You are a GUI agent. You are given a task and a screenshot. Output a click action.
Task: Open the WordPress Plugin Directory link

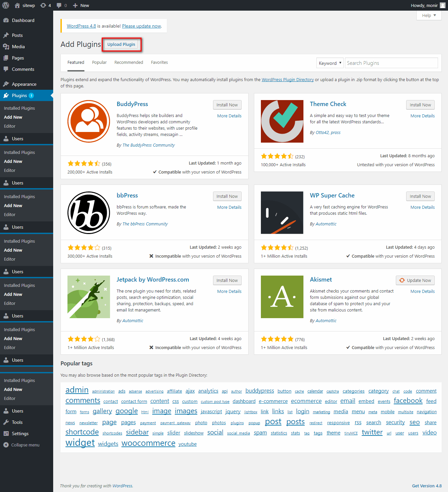click(x=288, y=80)
